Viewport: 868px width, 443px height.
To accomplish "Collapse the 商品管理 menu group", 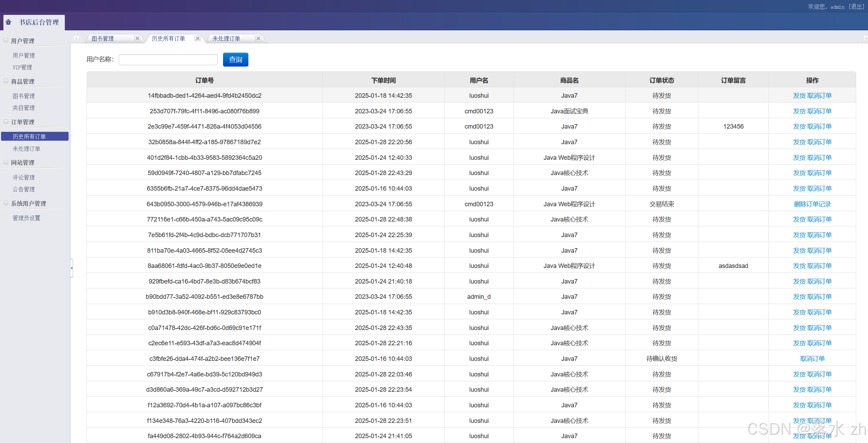I will pos(6,81).
